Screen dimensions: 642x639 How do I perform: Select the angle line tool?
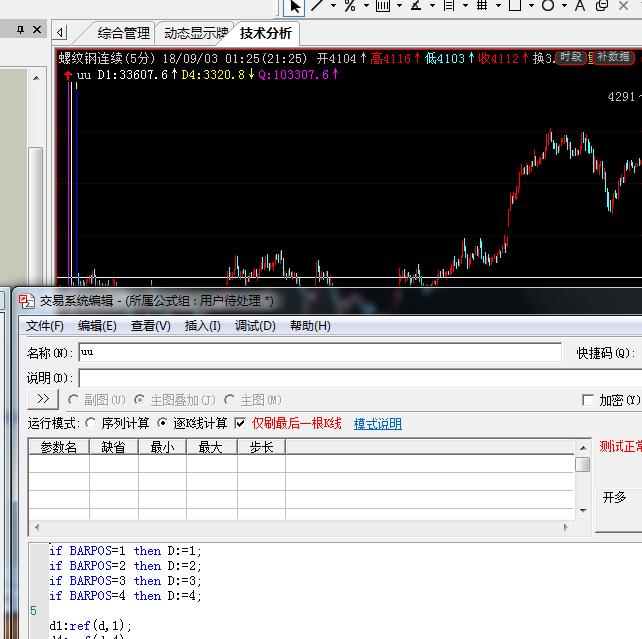(416, 5)
